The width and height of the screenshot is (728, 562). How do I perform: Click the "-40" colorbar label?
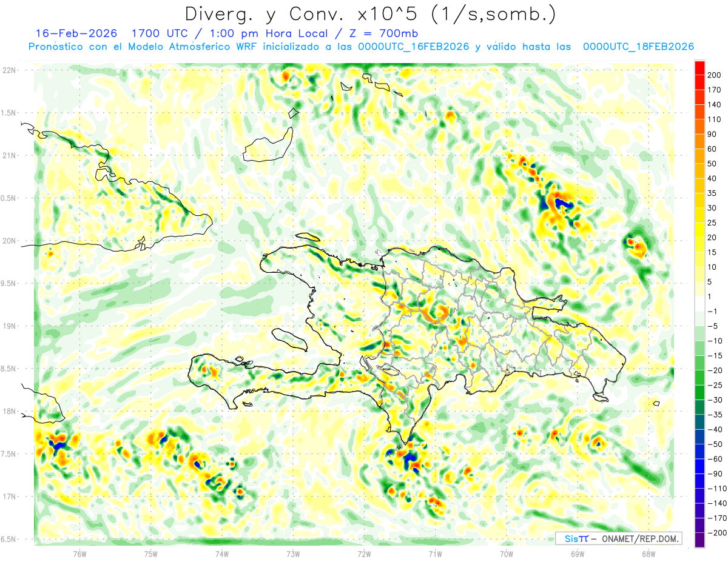coord(715,429)
